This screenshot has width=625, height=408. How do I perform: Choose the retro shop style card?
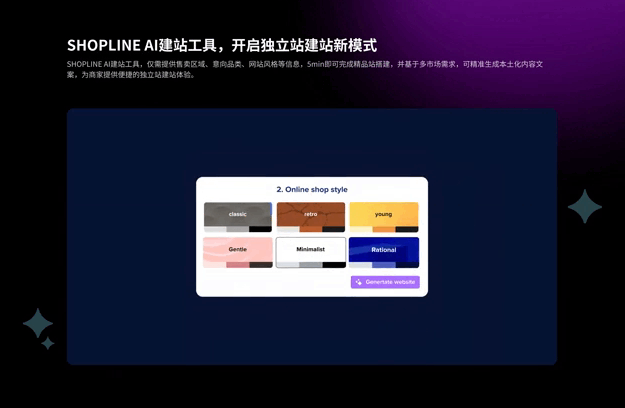click(x=311, y=217)
